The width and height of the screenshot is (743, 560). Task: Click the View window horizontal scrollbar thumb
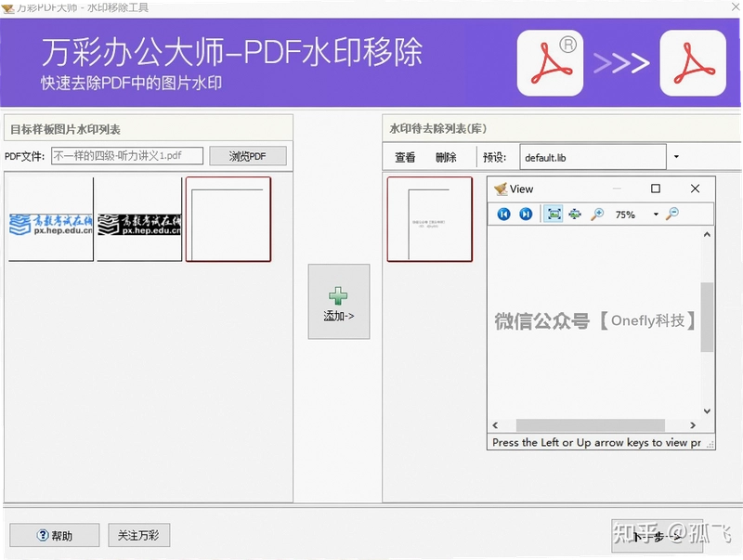click(590, 425)
